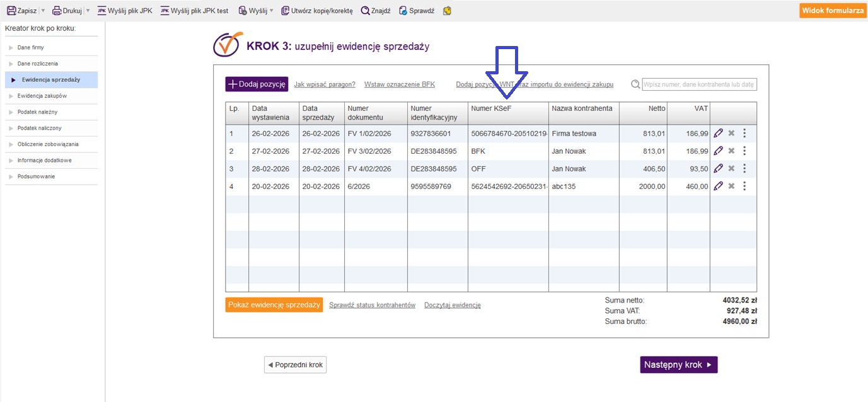Delete the FV 3/02/2026 entry using X icon
This screenshot has height=402, width=868.
[x=731, y=151]
